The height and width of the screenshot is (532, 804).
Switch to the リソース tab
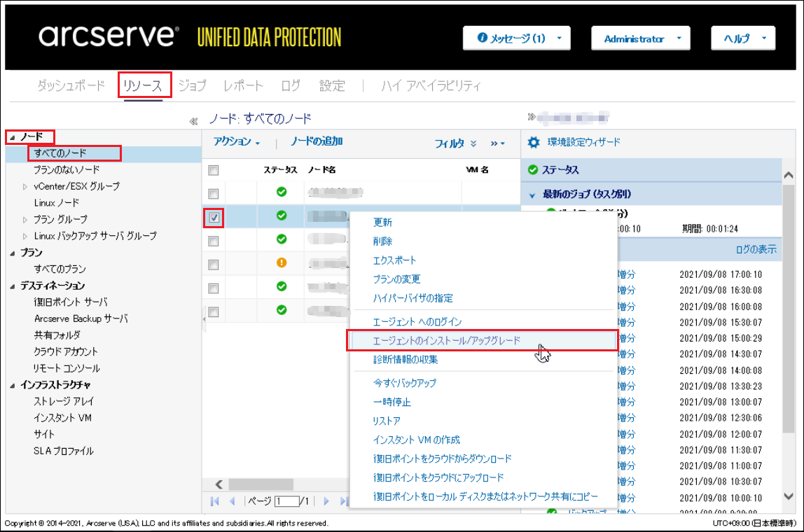pos(143,85)
